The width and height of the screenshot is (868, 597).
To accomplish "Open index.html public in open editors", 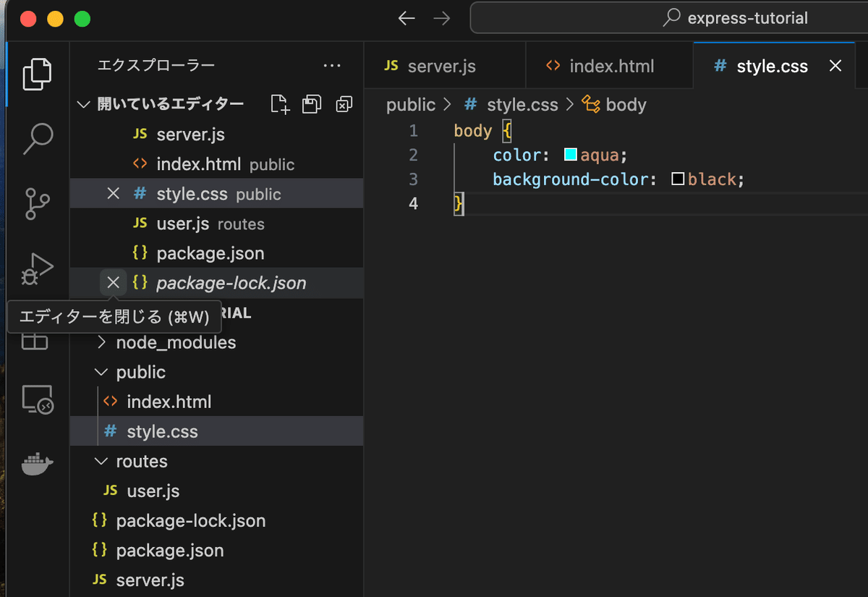I will pyautogui.click(x=217, y=164).
